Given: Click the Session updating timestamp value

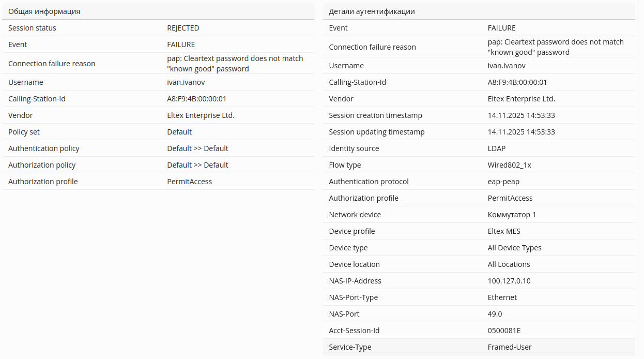Looking at the screenshot, I should click(521, 132).
